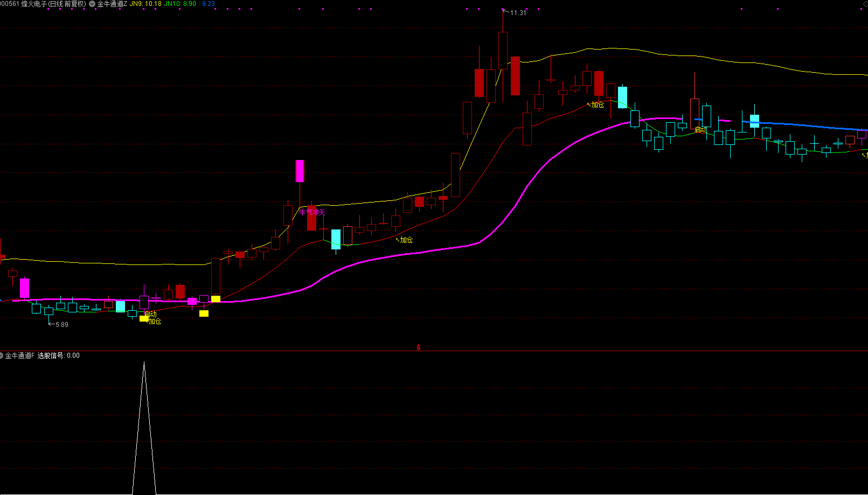Select the 金牛通道Z indicator name

112,4
